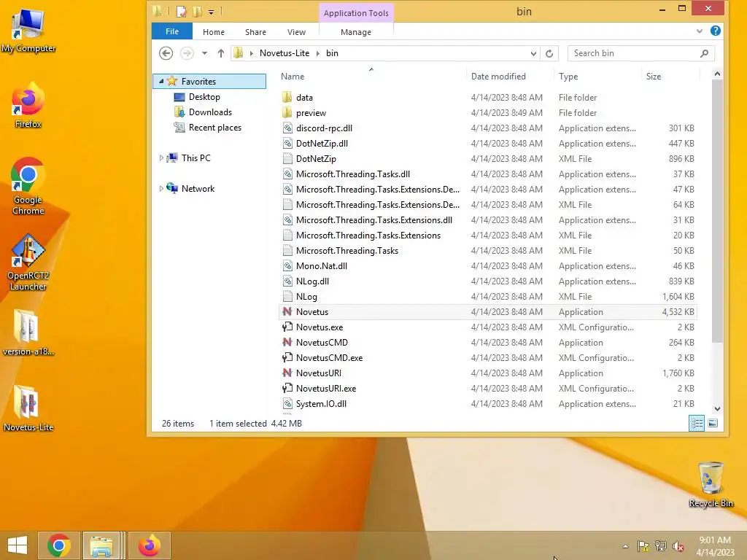Select the NovetusURI application icon
The height and width of the screenshot is (560, 747).
[287, 373]
